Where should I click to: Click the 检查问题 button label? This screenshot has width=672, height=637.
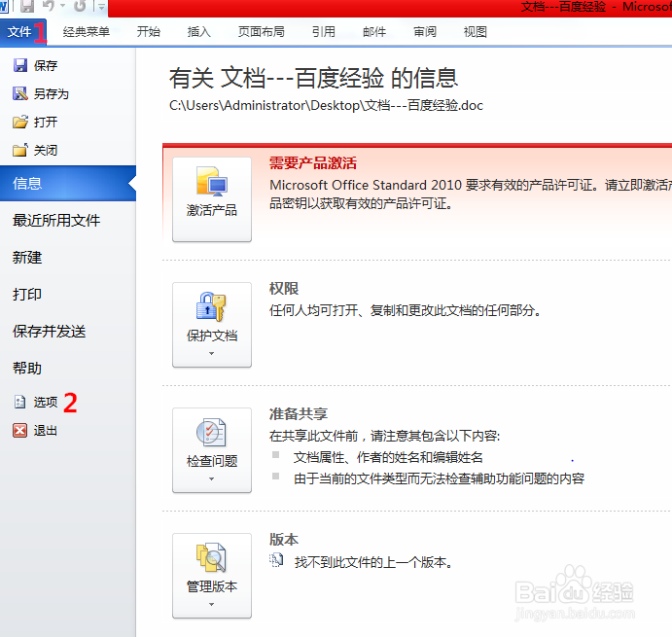212,461
